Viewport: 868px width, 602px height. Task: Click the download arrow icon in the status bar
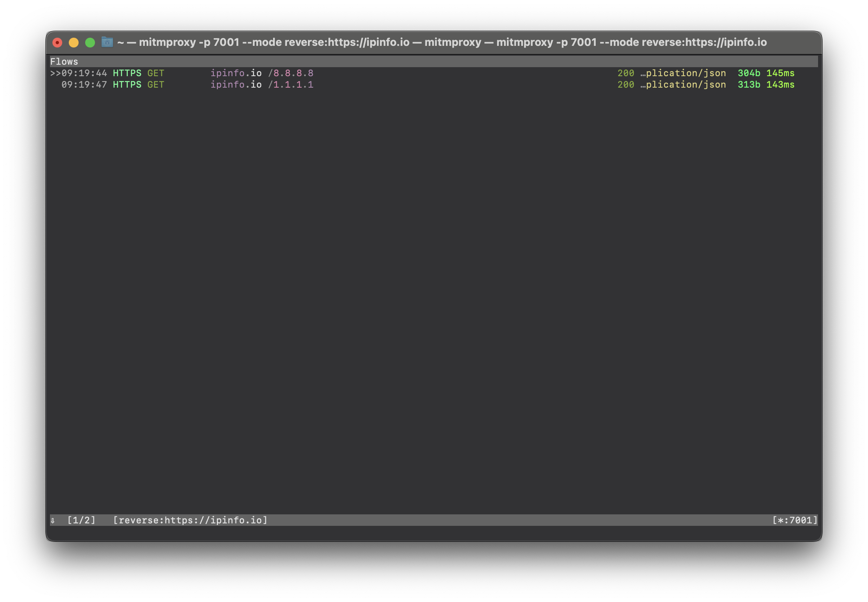53,520
